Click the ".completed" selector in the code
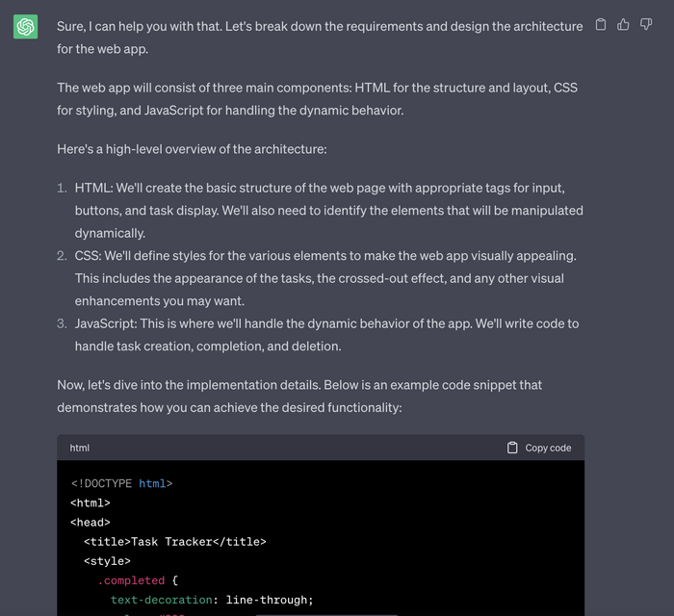Viewport: 674px width, 616px height. [131, 580]
